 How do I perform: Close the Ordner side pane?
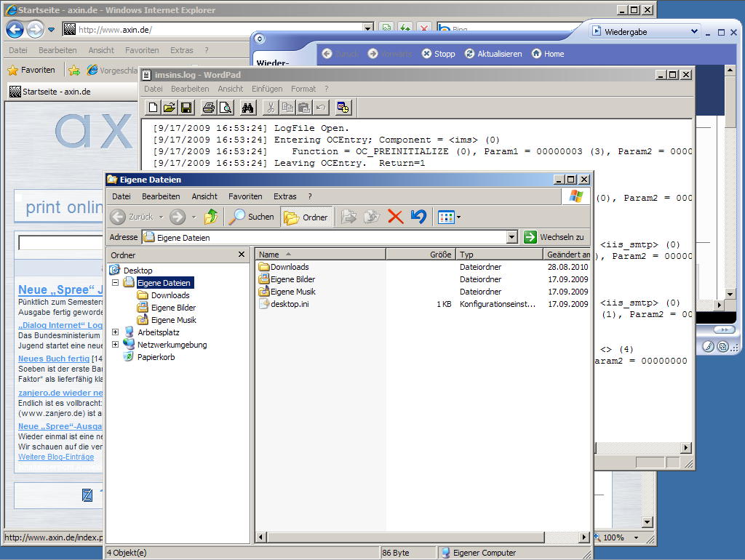click(x=242, y=255)
